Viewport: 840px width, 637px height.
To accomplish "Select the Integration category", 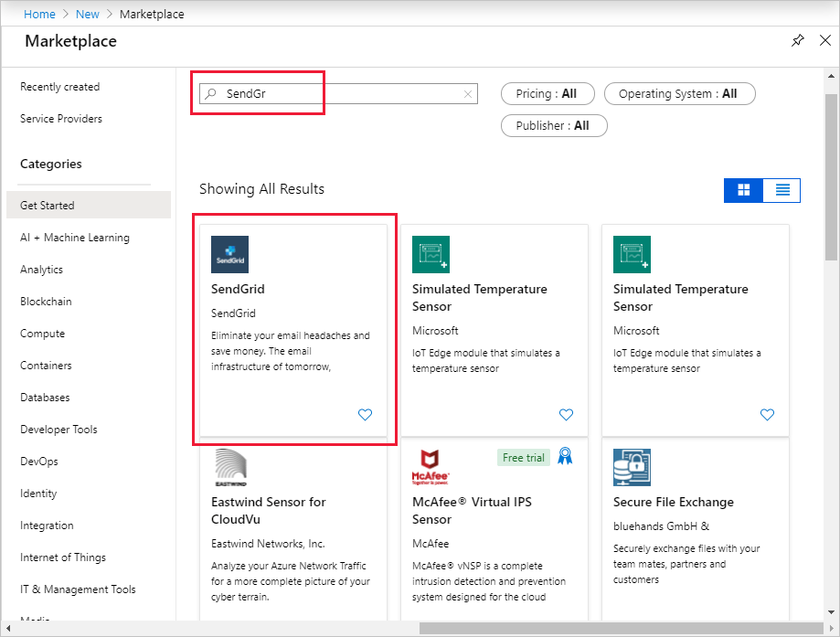I will (47, 526).
